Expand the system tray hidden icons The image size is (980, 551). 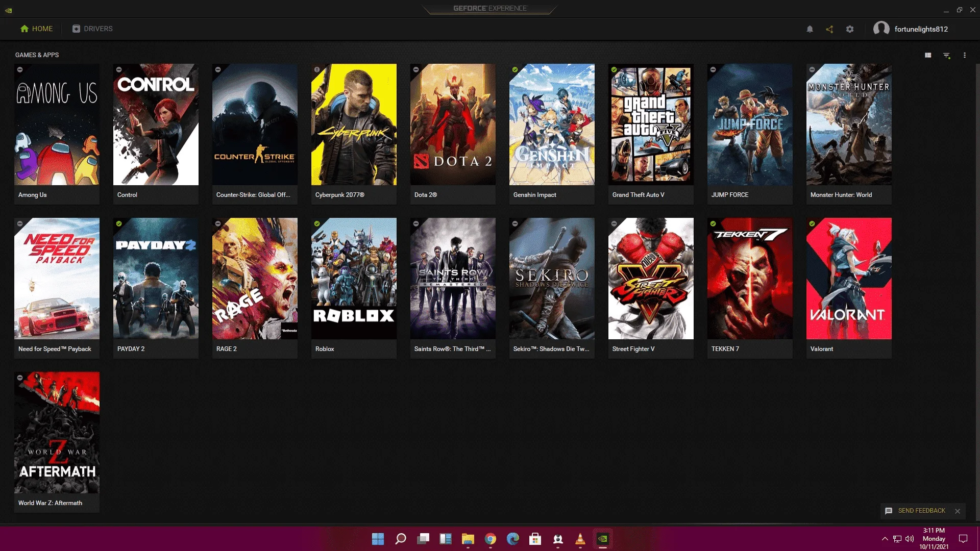885,539
